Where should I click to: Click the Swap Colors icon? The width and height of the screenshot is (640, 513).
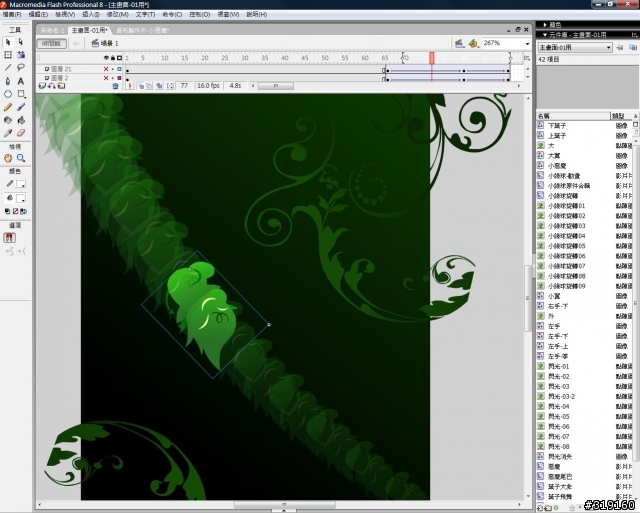tap(24, 211)
